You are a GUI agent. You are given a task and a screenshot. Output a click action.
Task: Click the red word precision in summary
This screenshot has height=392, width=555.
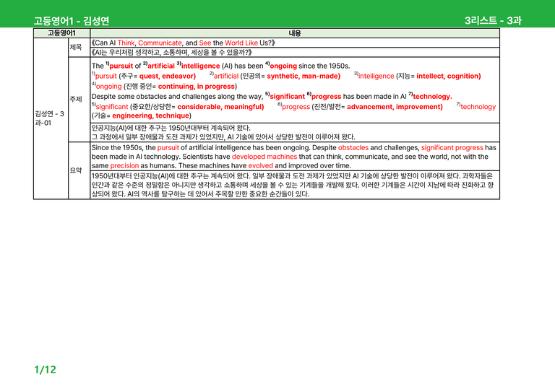click(x=124, y=166)
